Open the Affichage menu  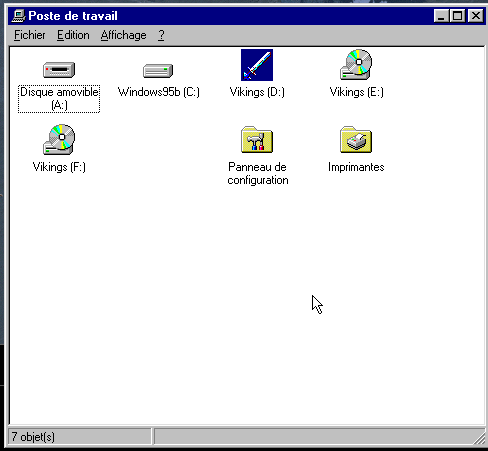(123, 35)
